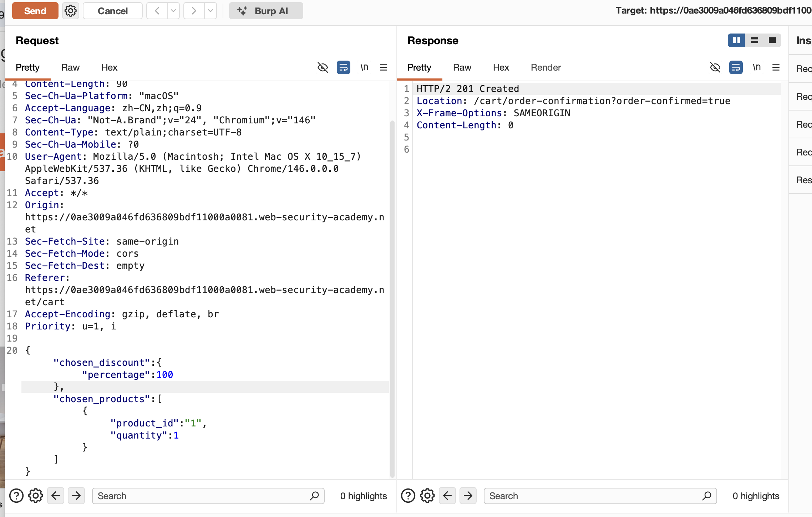Go to previous request search match
The width and height of the screenshot is (812, 517).
pyautogui.click(x=56, y=496)
